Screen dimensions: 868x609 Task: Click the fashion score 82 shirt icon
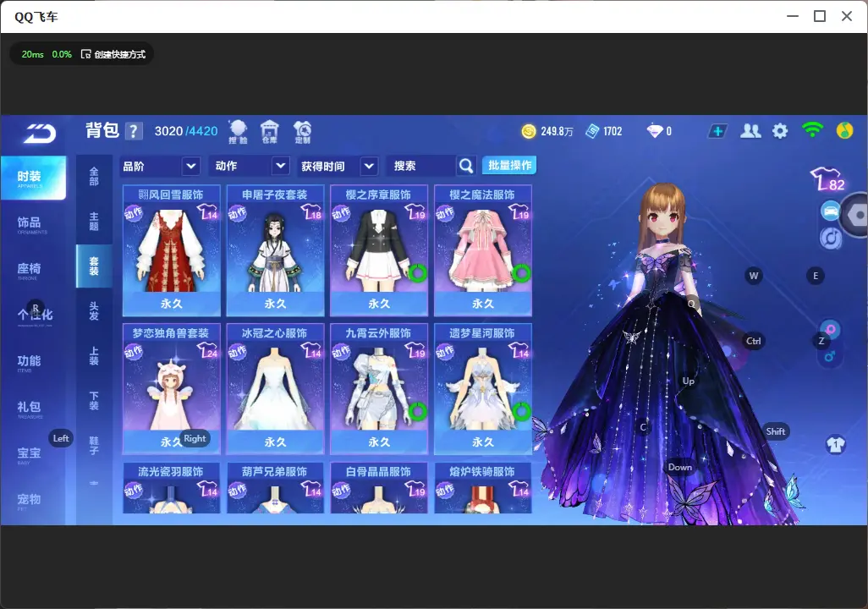(x=827, y=178)
